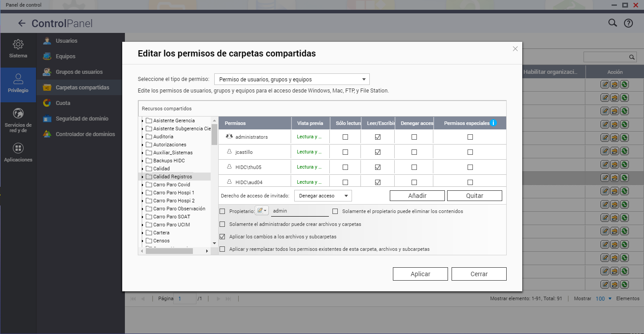This screenshot has width=644, height=334.
Task: Toggle Aplicar los cambios a subcarpetas checkbox
Action: [x=223, y=237]
